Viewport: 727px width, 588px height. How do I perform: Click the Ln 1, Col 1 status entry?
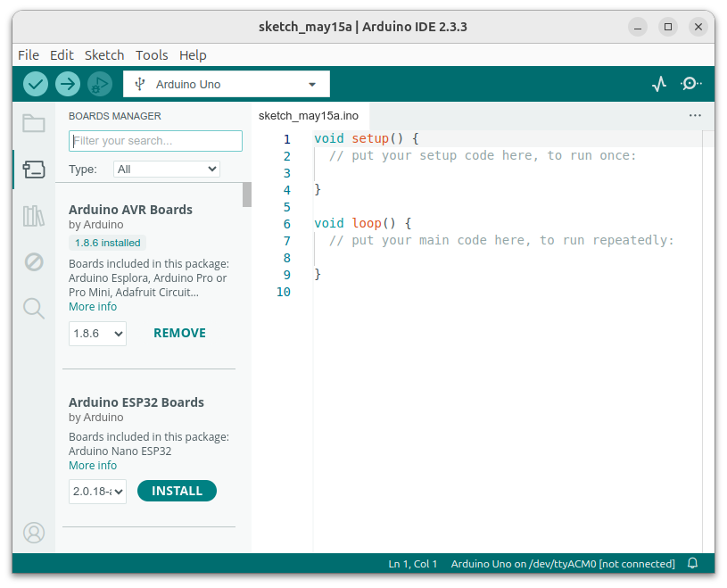[x=413, y=564]
